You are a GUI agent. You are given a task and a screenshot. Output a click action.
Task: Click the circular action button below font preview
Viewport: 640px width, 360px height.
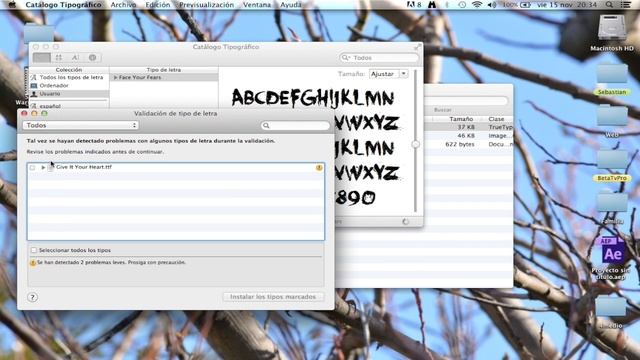point(405,221)
